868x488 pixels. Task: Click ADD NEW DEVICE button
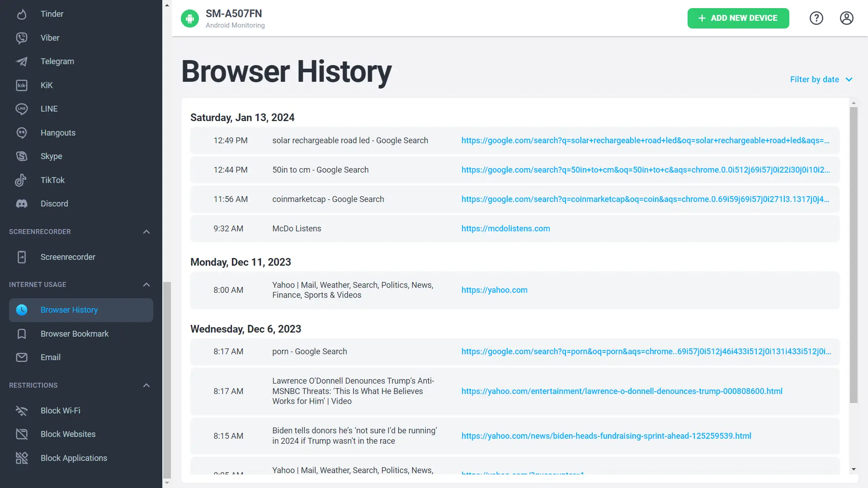[x=738, y=18]
